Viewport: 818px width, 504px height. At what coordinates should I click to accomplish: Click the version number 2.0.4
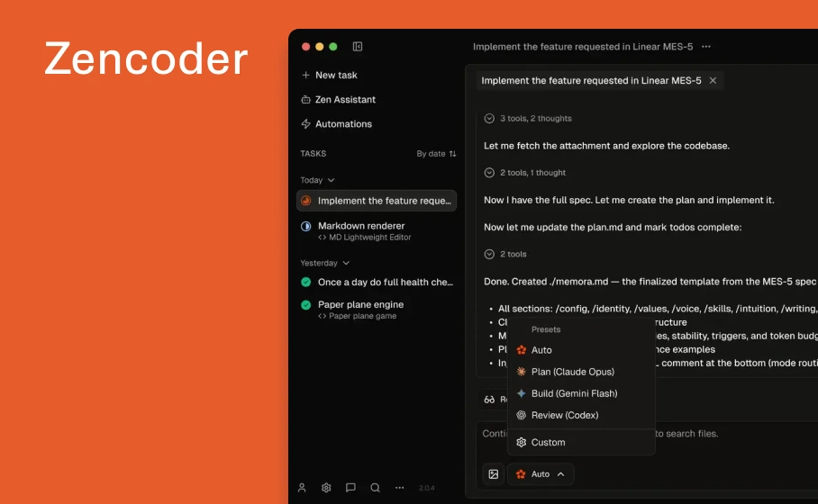pos(427,488)
